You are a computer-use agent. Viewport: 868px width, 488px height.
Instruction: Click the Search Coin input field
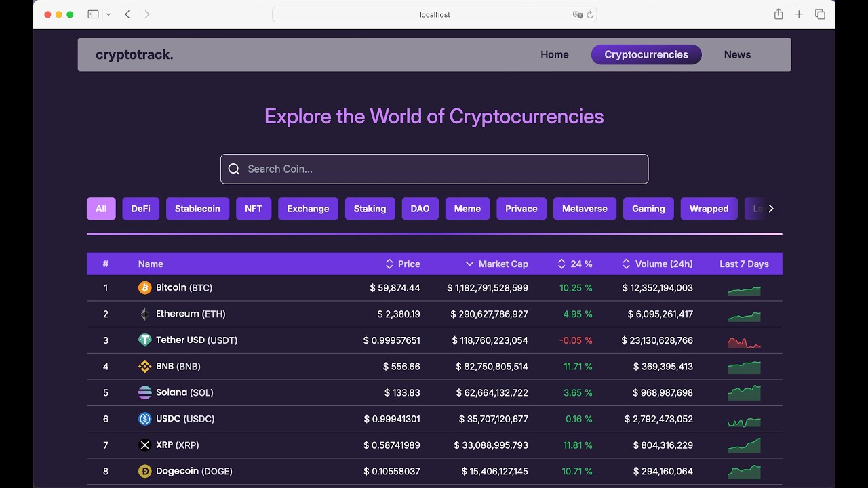434,169
